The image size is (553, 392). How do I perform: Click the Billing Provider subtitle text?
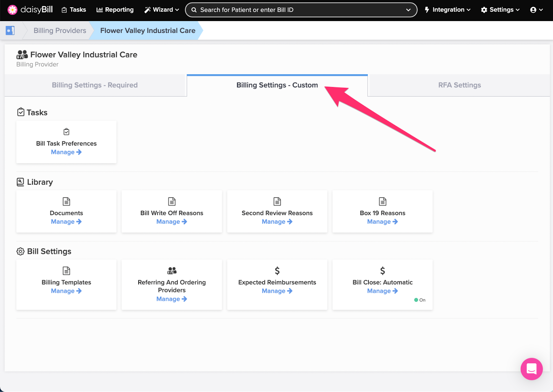click(x=37, y=64)
